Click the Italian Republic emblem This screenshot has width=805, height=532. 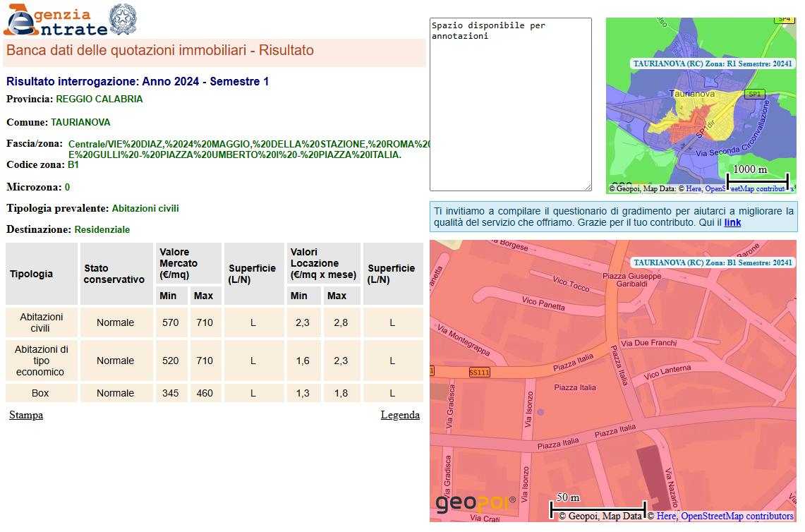(123, 19)
